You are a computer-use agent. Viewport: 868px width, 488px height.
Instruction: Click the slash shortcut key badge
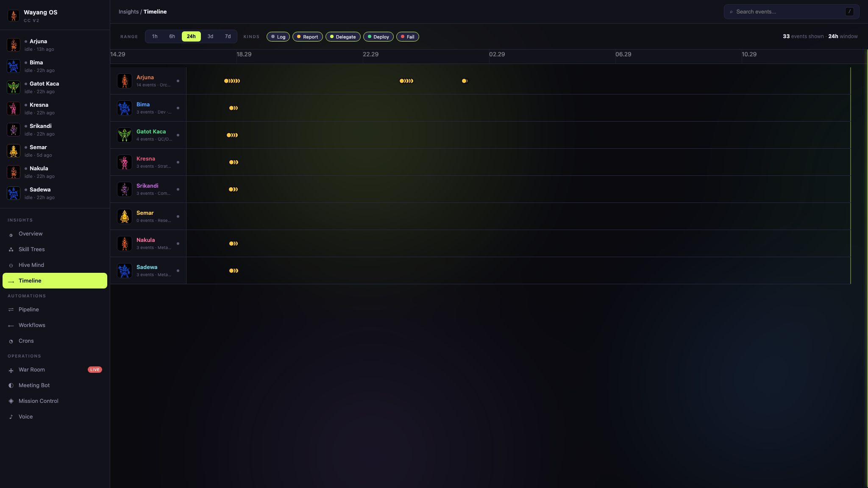849,12
